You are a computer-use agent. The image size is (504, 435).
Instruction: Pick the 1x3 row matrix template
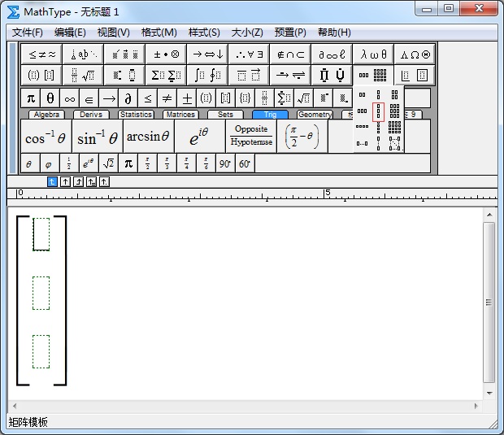(363, 111)
